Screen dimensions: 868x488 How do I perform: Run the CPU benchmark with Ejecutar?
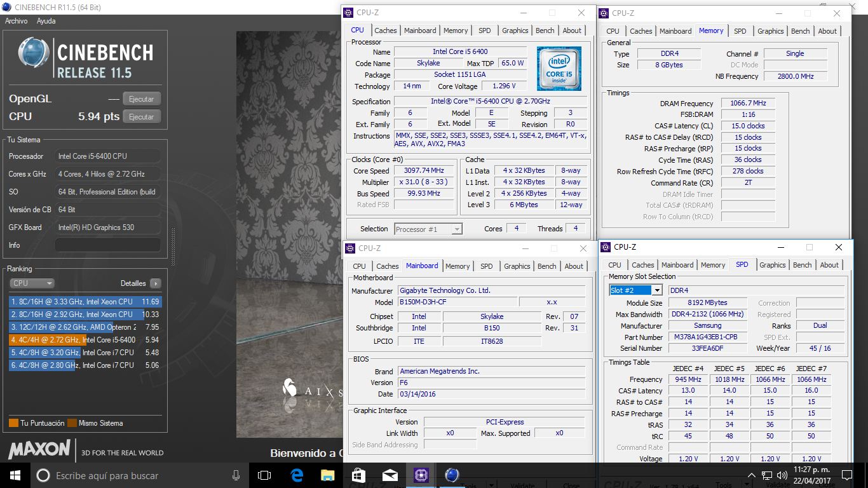click(142, 117)
